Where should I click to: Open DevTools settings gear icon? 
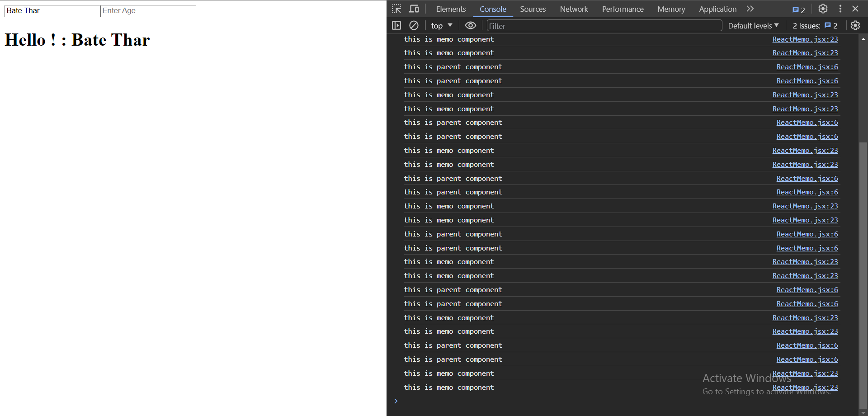tap(823, 9)
